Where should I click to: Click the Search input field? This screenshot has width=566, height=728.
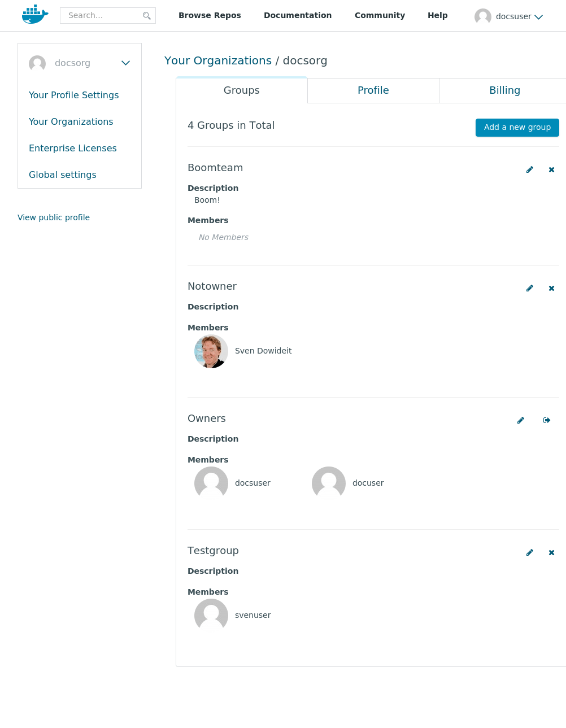tap(108, 15)
